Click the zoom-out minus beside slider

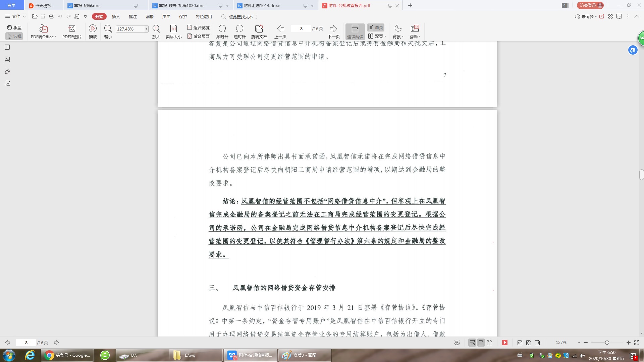click(x=586, y=343)
